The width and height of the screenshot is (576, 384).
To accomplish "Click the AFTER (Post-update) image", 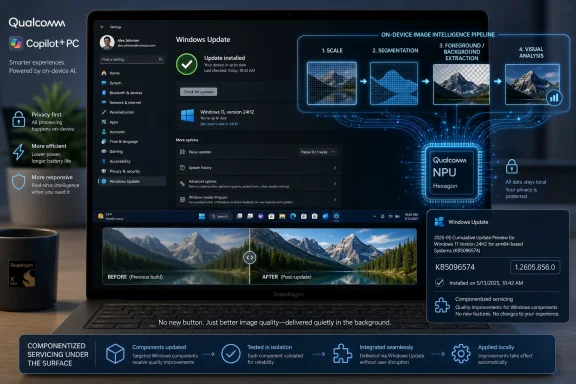I will pos(333,256).
